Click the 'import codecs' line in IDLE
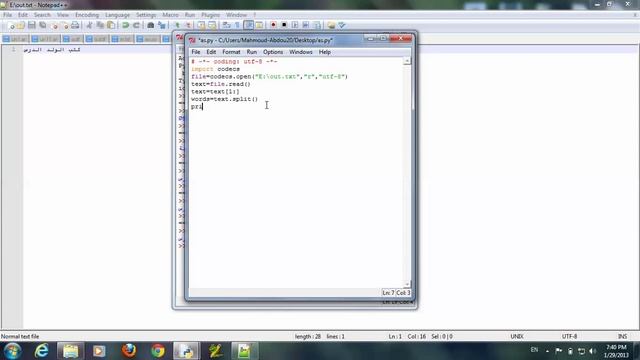 [216, 69]
